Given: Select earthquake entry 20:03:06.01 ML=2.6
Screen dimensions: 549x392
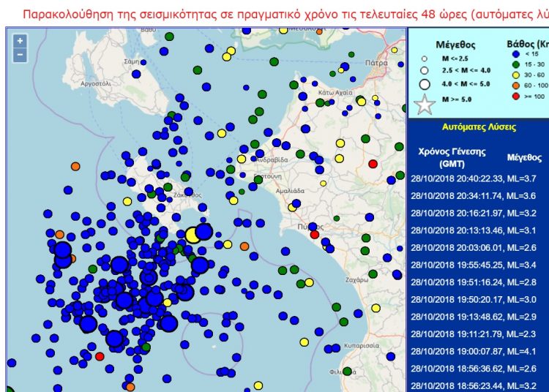Looking at the screenshot, I should coord(474,248).
